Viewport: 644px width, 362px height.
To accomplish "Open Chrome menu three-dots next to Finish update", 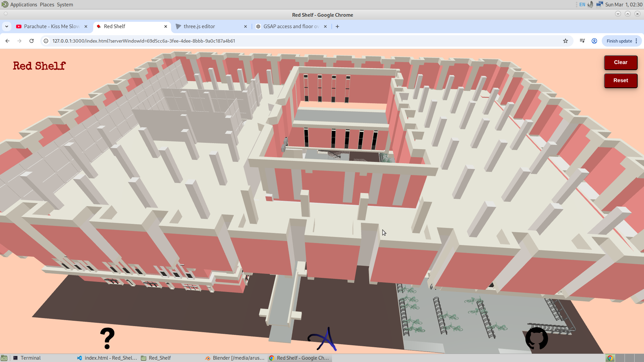I will [636, 41].
